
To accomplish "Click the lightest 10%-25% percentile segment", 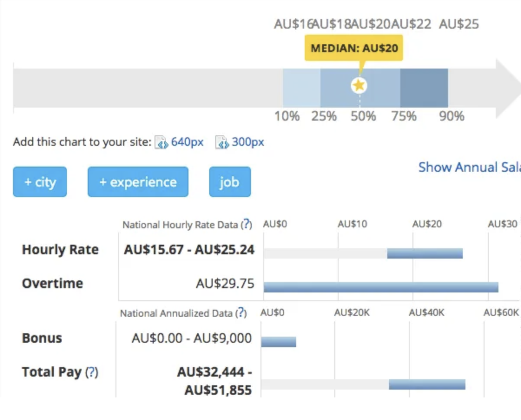I will tap(301, 88).
